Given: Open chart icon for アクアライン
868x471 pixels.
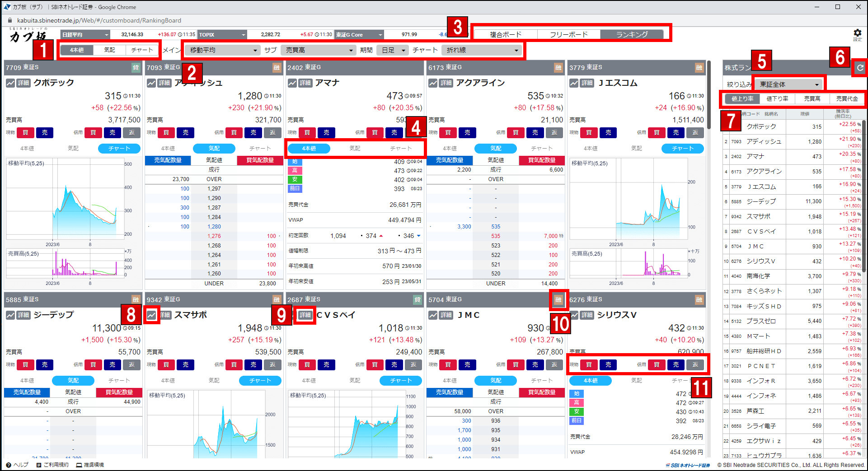Looking at the screenshot, I should 433,83.
